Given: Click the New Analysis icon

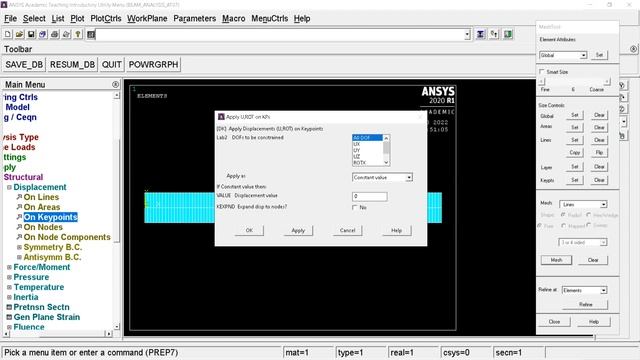Looking at the screenshot, I should [8, 35].
